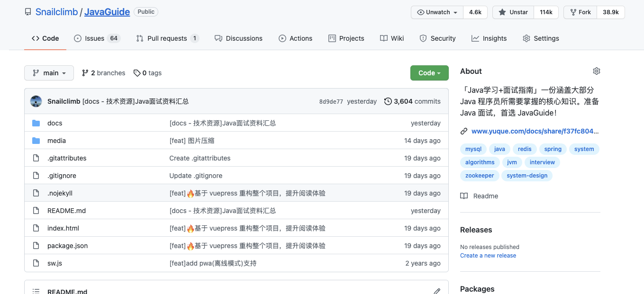Click the branch icon beside 2 branches
Screen dimensions: 644x294
point(85,73)
